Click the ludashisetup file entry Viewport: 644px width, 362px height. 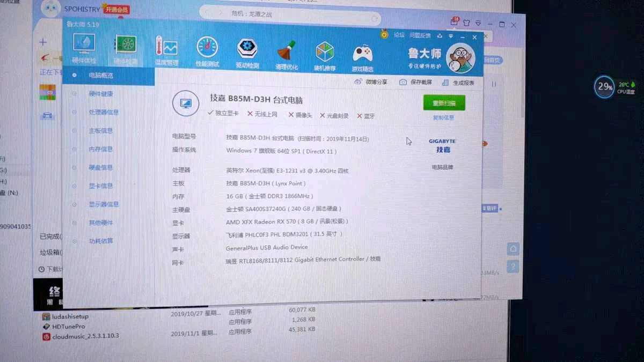[x=65, y=316]
